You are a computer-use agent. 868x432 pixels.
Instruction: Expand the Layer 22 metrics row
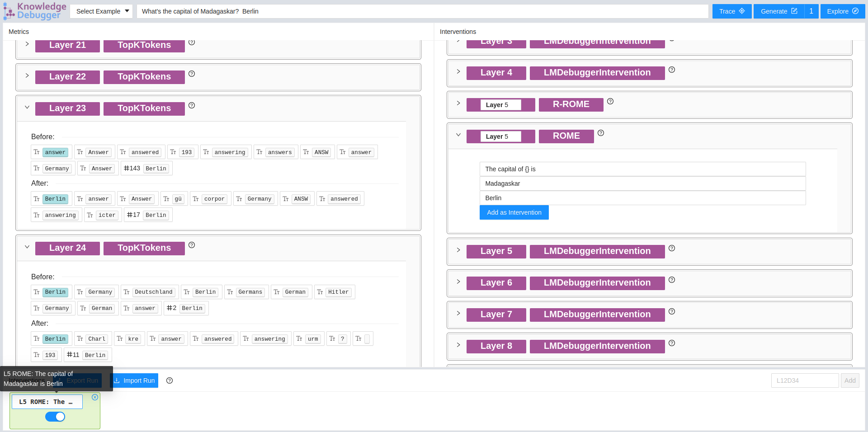tap(27, 76)
